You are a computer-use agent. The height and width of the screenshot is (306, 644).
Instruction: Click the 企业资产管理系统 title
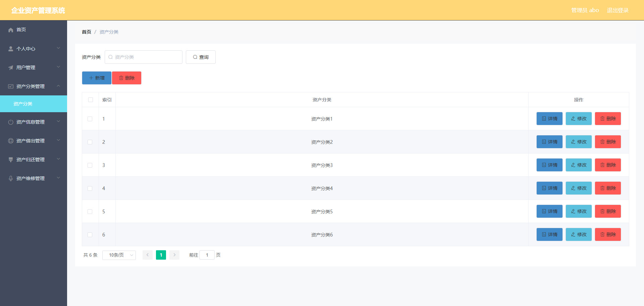(x=38, y=10)
